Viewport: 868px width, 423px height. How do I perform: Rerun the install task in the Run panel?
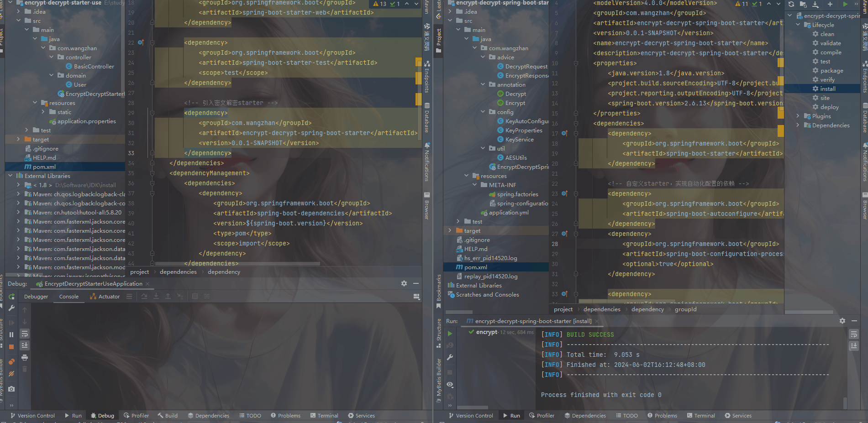coord(450,334)
